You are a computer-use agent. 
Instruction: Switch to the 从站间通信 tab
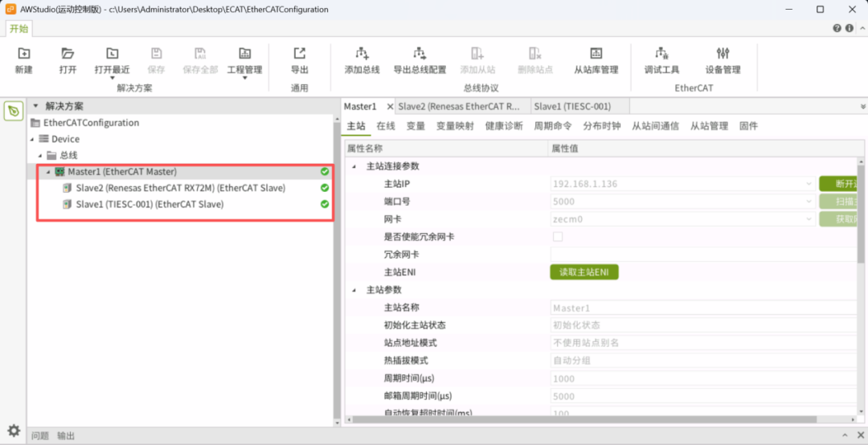[x=656, y=126]
